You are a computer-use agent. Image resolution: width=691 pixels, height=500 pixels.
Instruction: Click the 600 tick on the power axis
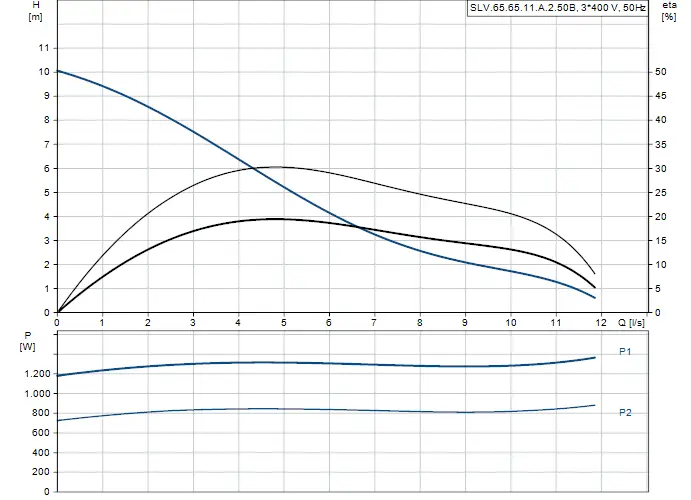tap(42, 433)
